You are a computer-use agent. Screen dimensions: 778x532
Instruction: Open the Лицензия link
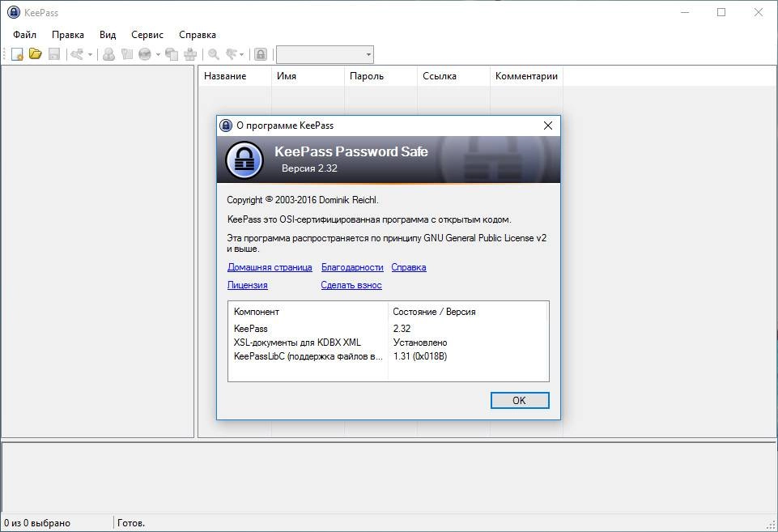pyautogui.click(x=247, y=285)
